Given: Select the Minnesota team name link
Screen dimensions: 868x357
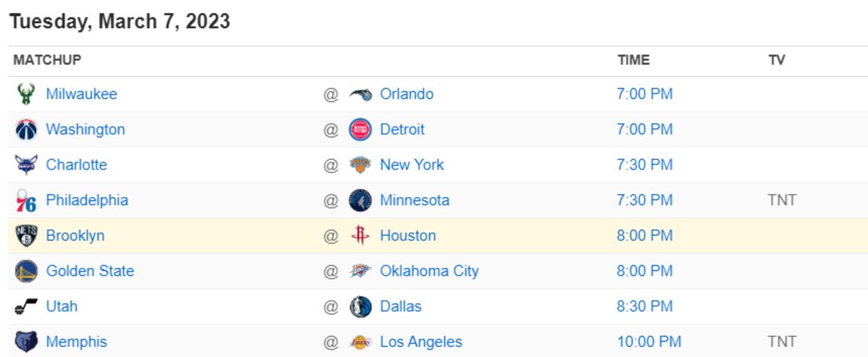Looking at the screenshot, I should 414,201.
